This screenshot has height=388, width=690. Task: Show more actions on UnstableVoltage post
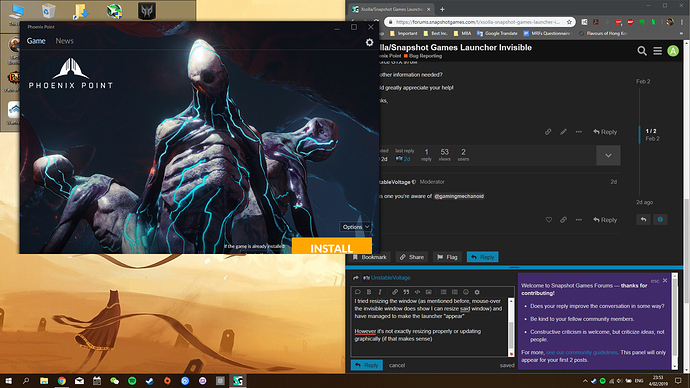click(579, 220)
